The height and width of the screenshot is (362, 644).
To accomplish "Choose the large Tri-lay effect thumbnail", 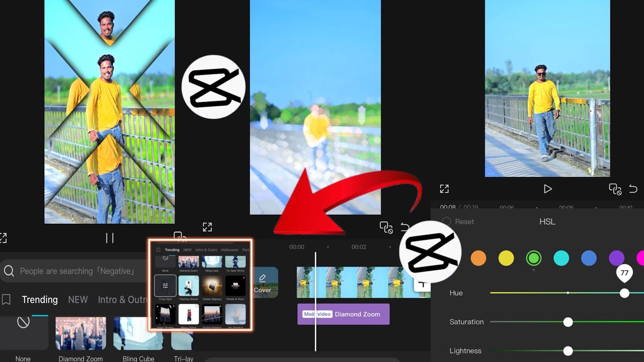I will tap(182, 333).
